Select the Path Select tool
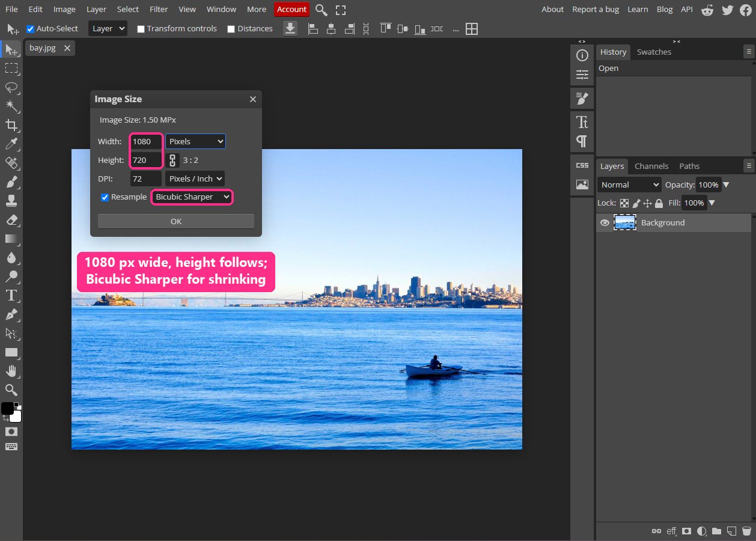Viewport: 756px width, 541px height. pyautogui.click(x=11, y=333)
